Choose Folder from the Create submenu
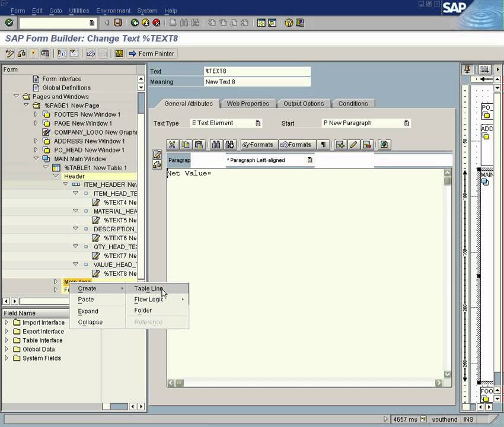 157,310
